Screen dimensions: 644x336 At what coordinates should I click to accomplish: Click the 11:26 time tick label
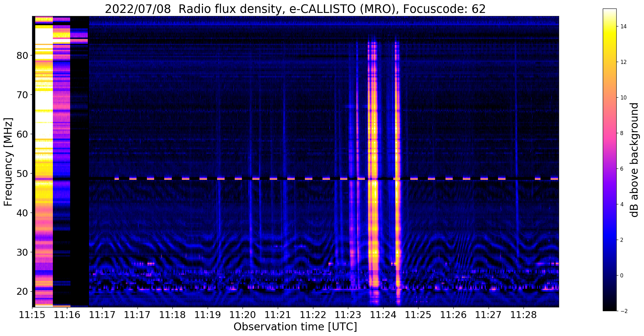tap(453, 315)
